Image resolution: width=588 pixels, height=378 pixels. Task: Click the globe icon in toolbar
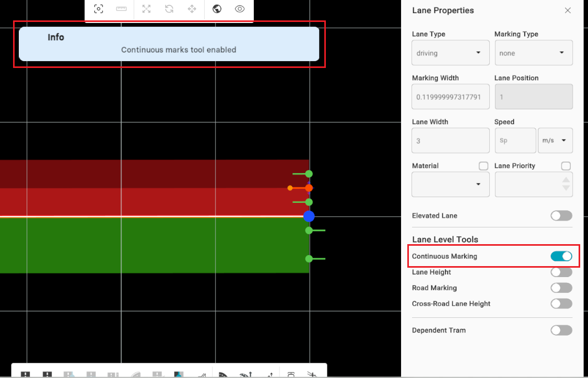coord(217,9)
